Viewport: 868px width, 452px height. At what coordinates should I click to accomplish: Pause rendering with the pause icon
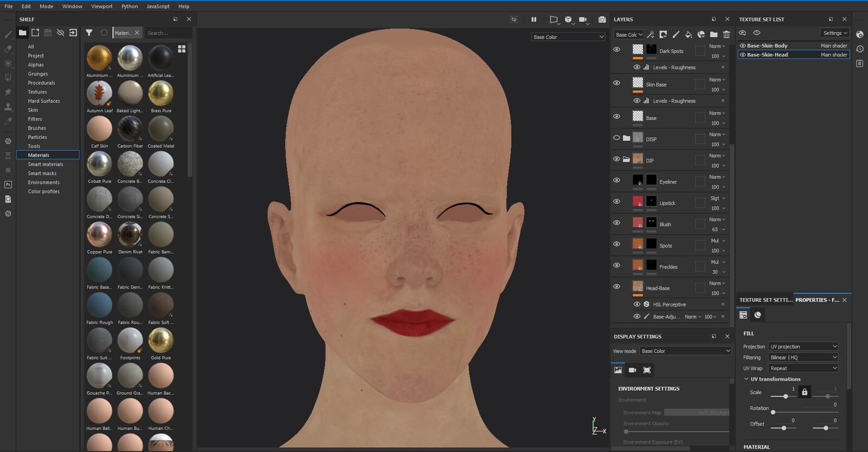pyautogui.click(x=534, y=20)
